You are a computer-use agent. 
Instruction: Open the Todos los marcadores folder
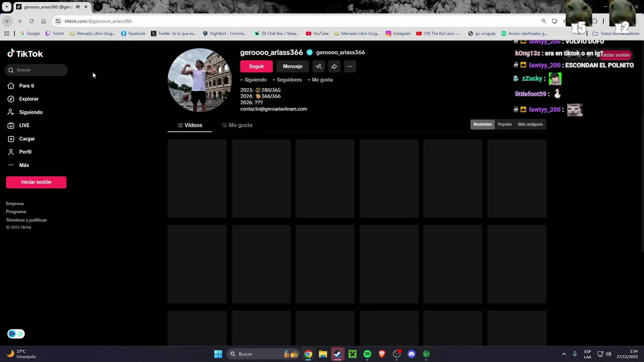click(x=616, y=34)
